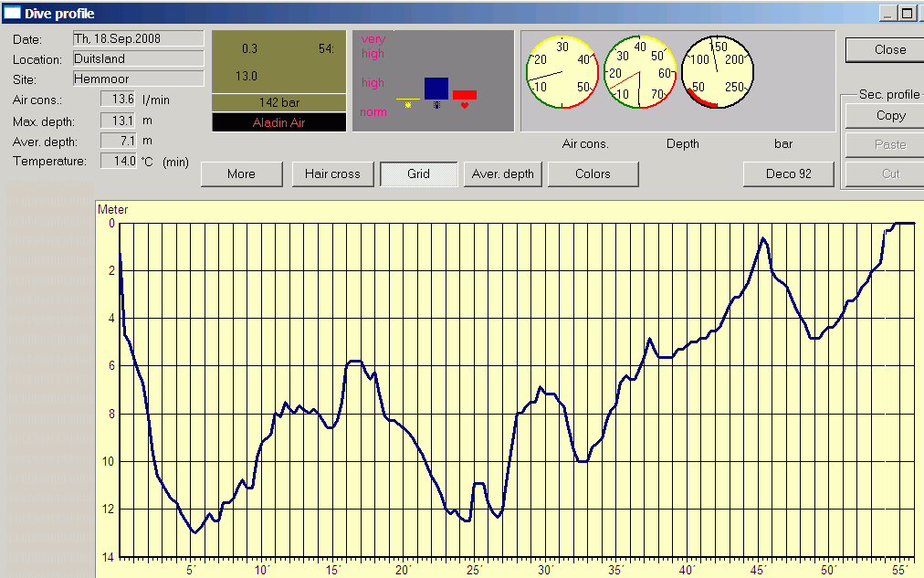Toggle the Grid button
924x578 pixels.
(418, 173)
